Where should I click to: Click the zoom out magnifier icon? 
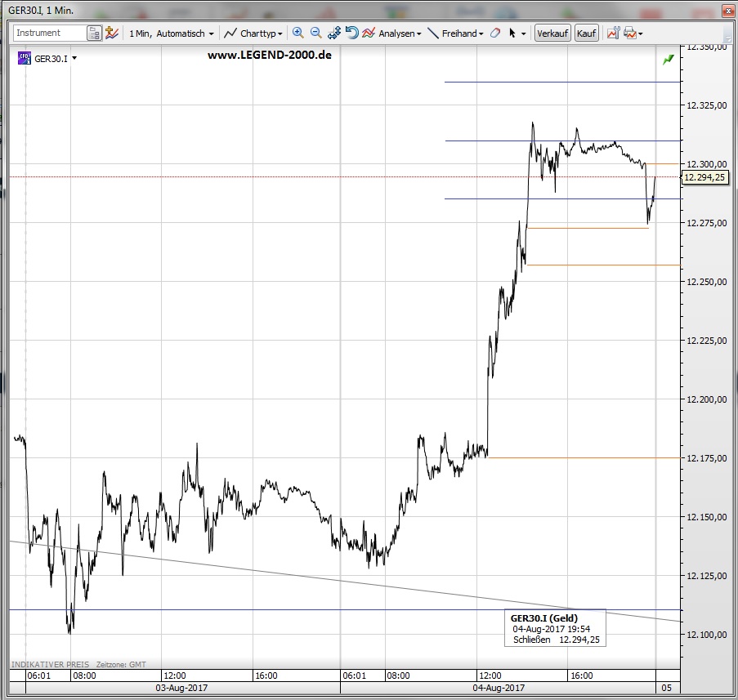coord(316,33)
